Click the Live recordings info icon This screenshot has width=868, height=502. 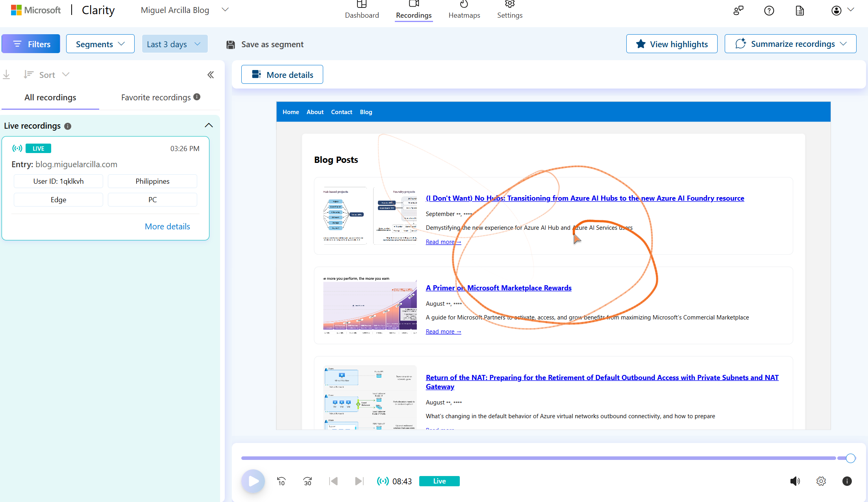[68, 126]
